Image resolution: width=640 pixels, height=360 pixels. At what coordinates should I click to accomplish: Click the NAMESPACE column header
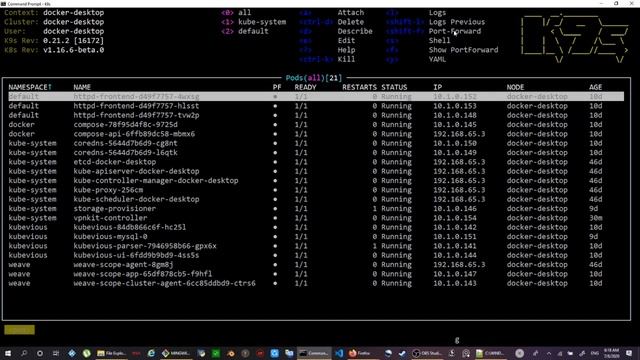(30, 87)
